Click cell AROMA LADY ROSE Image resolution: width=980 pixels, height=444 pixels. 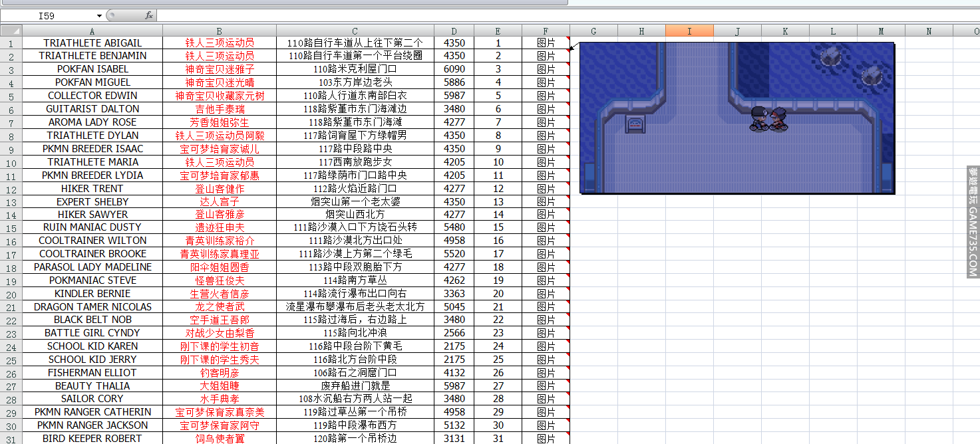[92, 122]
